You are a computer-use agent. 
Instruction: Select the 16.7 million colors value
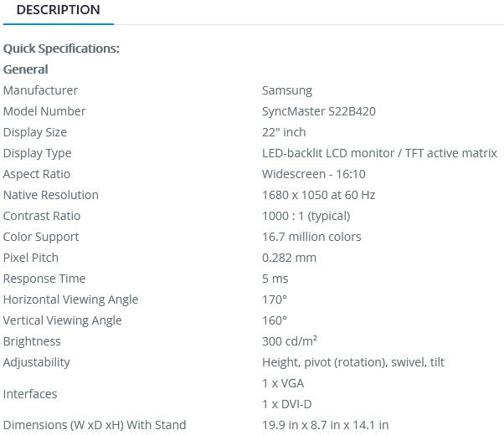click(x=311, y=237)
